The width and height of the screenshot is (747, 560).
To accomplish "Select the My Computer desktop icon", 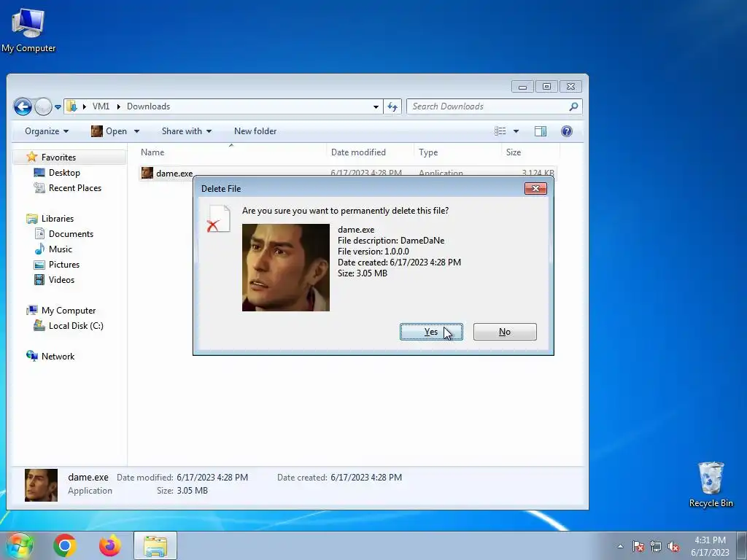I will [28, 31].
